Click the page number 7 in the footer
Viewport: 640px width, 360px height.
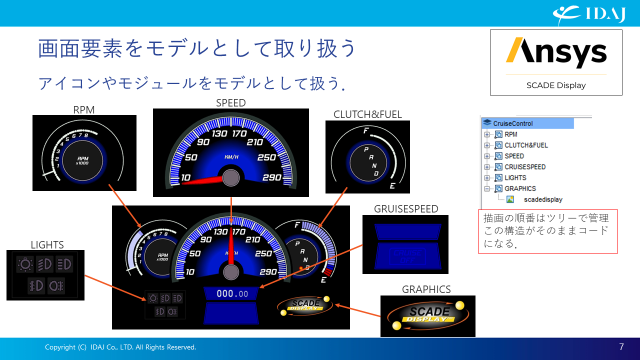pyautogui.click(x=621, y=347)
